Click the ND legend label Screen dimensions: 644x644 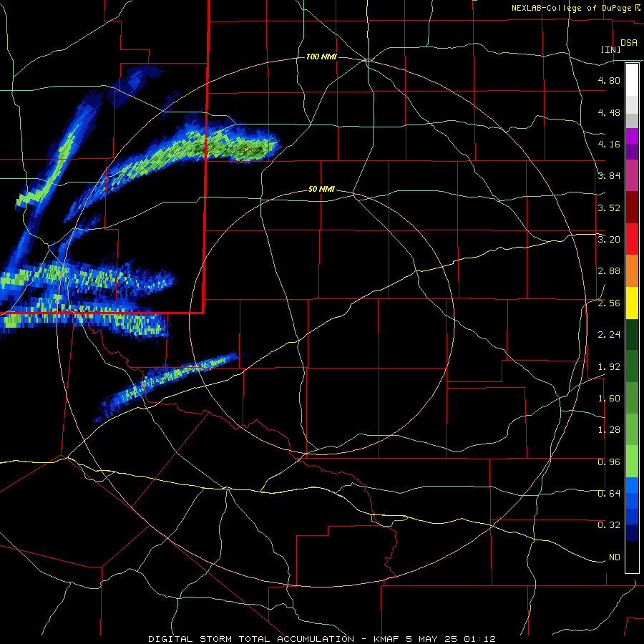coord(615,557)
